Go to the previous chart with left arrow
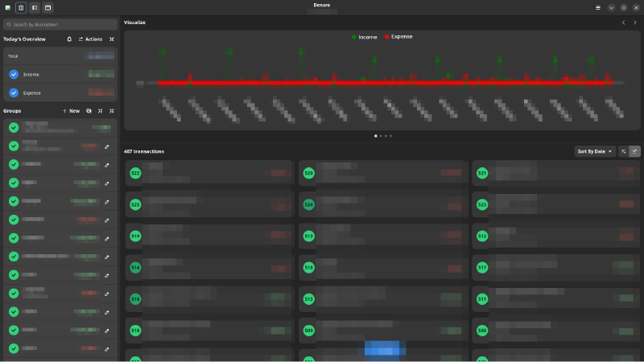The width and height of the screenshot is (644, 362). coord(623,23)
